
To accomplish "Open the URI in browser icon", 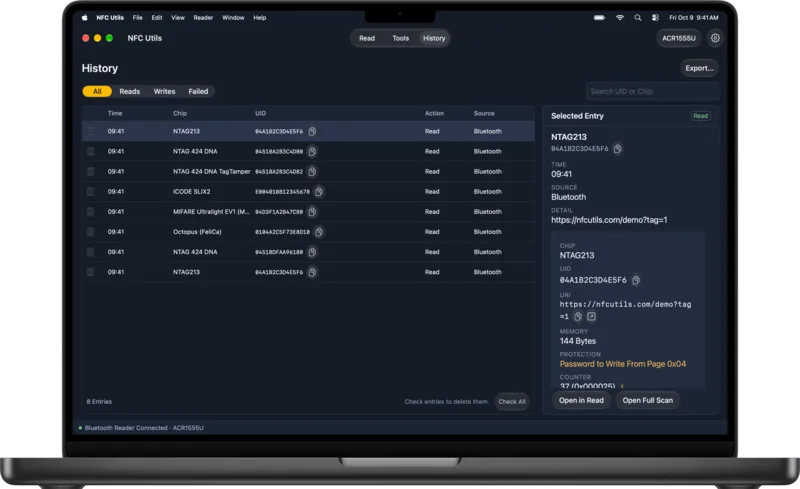I will pyautogui.click(x=591, y=316).
